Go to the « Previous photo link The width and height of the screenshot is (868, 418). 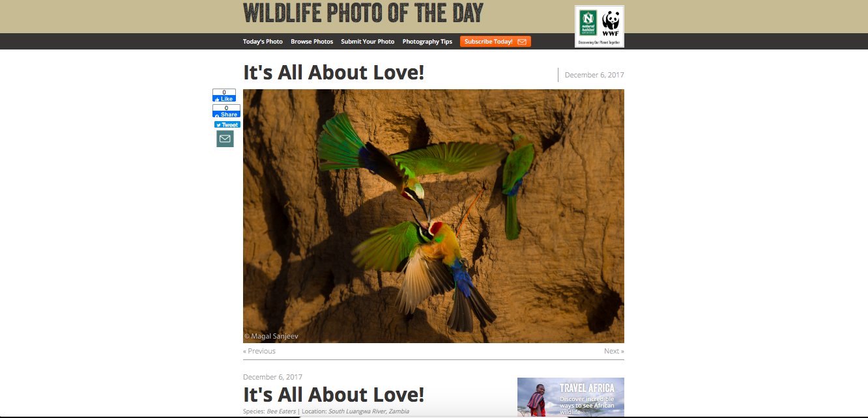(259, 351)
